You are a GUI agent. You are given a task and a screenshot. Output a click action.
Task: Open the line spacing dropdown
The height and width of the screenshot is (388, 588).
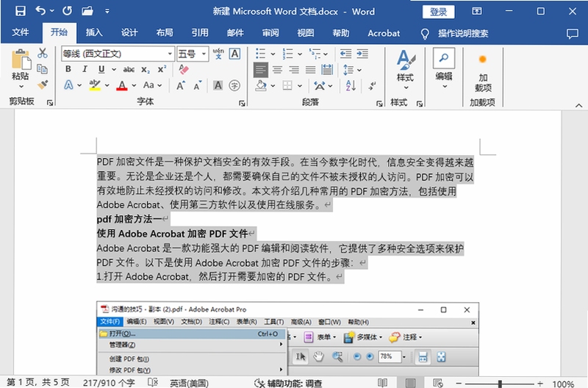pyautogui.click(x=359, y=70)
